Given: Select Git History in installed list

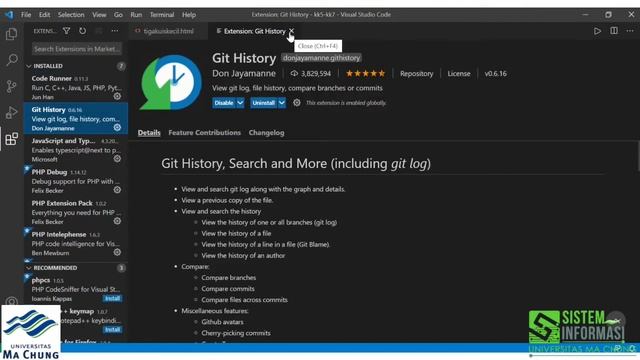Looking at the screenshot, I should tap(76, 118).
